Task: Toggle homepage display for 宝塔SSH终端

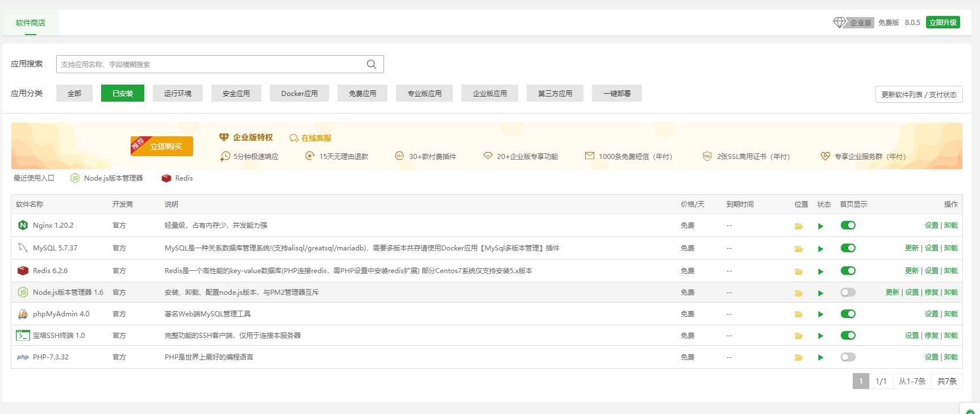Action: coord(848,336)
